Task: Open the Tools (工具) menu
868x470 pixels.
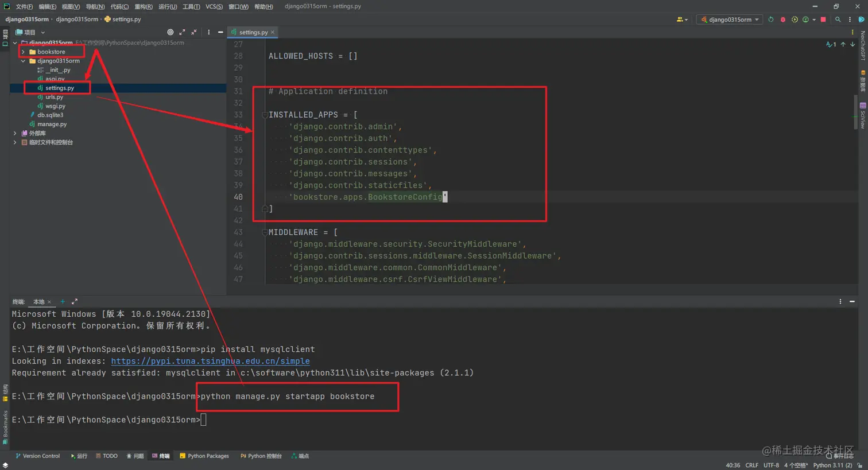Action: click(x=191, y=6)
